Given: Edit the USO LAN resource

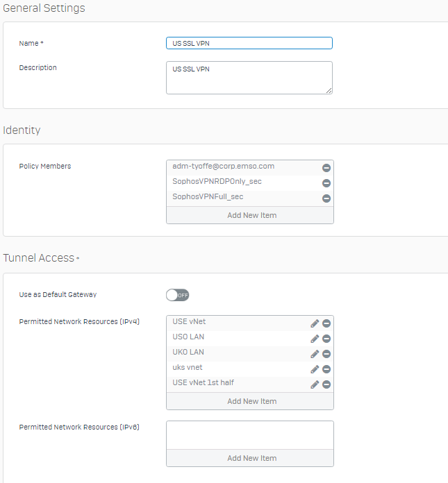Looking at the screenshot, I should [315, 339].
